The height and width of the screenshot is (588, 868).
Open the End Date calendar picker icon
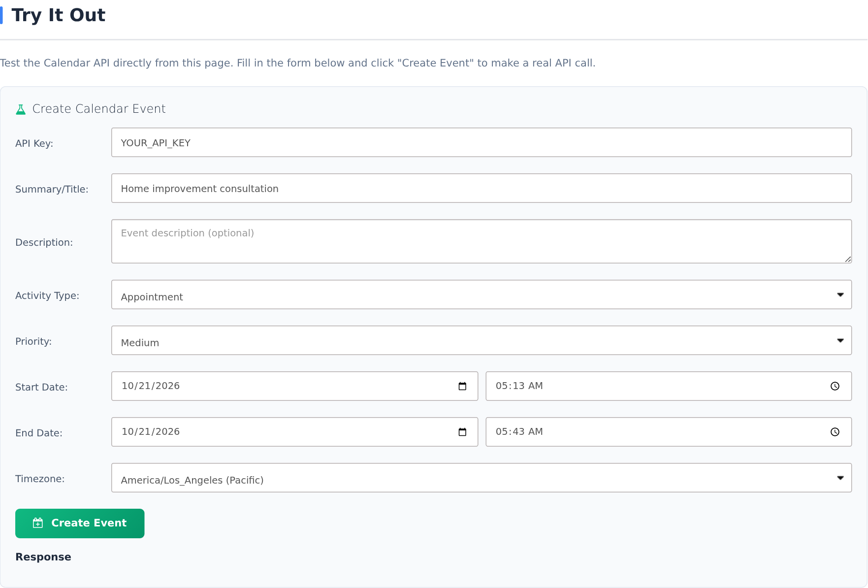point(462,432)
